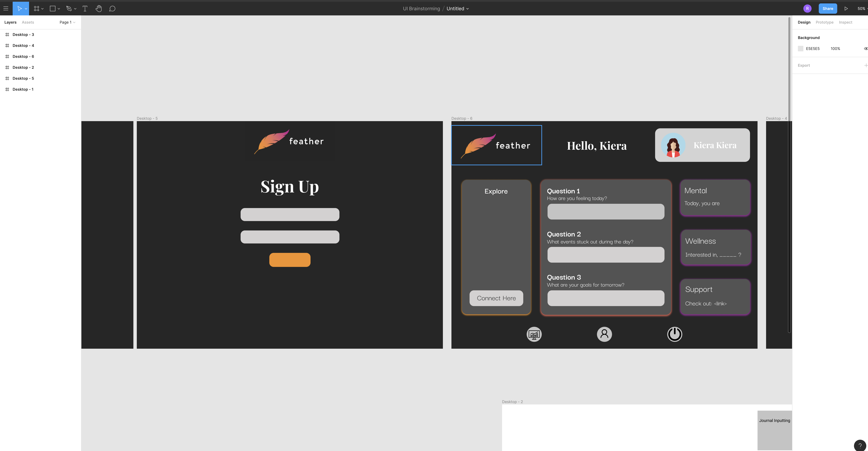Activate the Hand tool
Image resolution: width=868 pixels, height=451 pixels.
point(98,8)
